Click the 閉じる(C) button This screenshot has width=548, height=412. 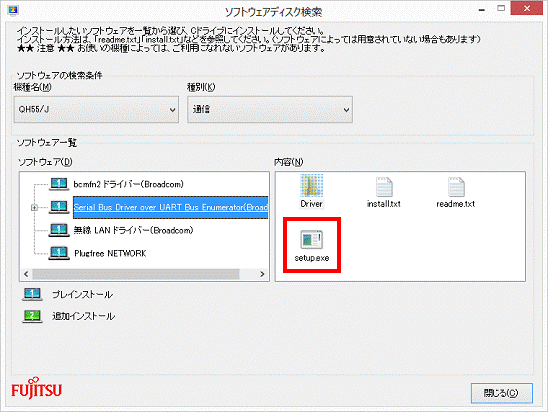(x=502, y=393)
